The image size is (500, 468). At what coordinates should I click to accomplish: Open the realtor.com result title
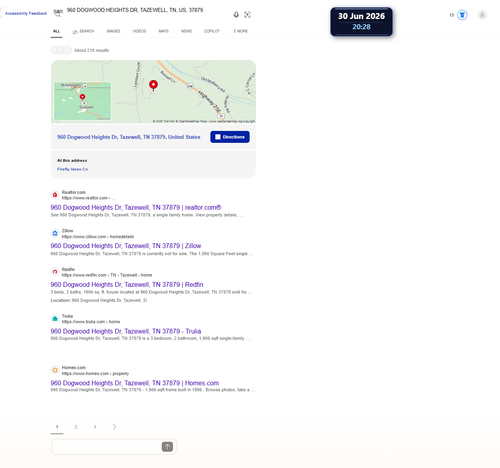(136, 207)
